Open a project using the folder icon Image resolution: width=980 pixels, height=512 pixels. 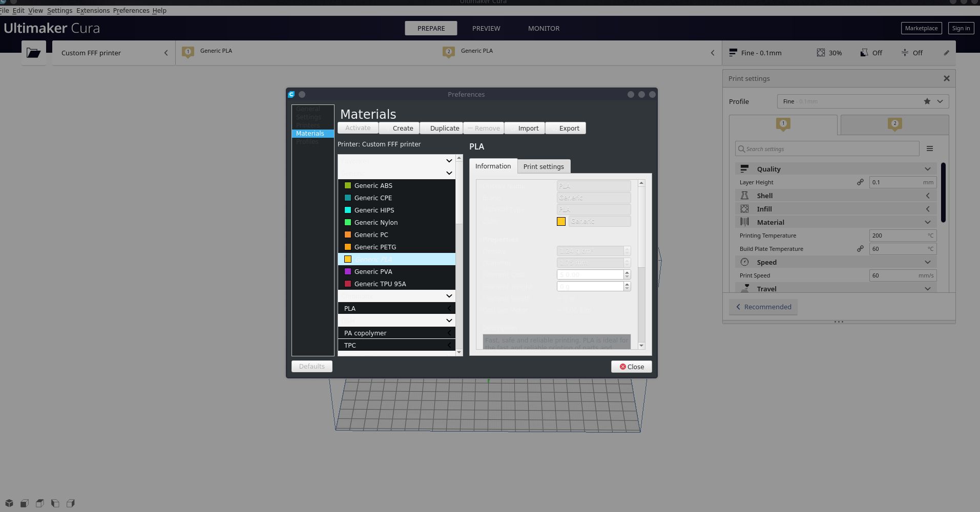33,52
